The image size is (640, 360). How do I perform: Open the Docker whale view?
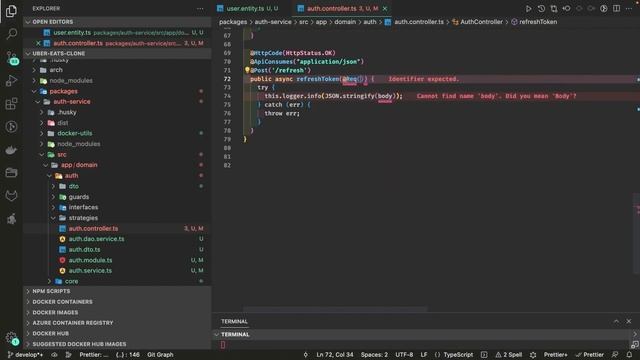click(11, 150)
